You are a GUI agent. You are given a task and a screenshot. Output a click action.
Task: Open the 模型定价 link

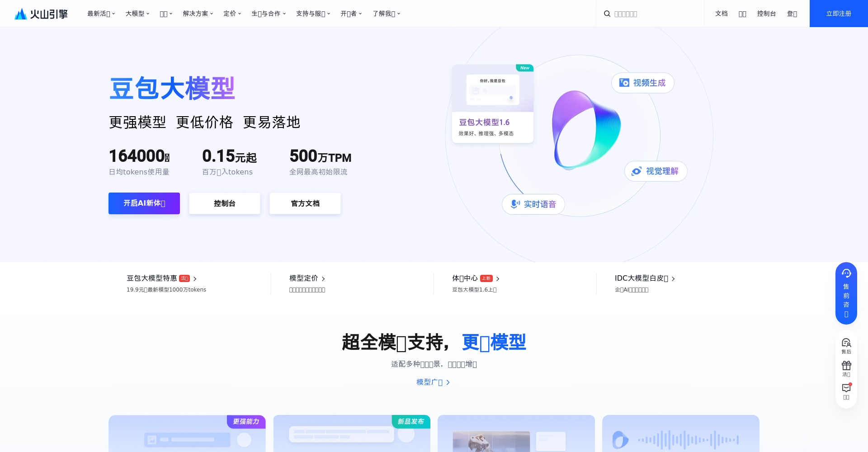307,278
